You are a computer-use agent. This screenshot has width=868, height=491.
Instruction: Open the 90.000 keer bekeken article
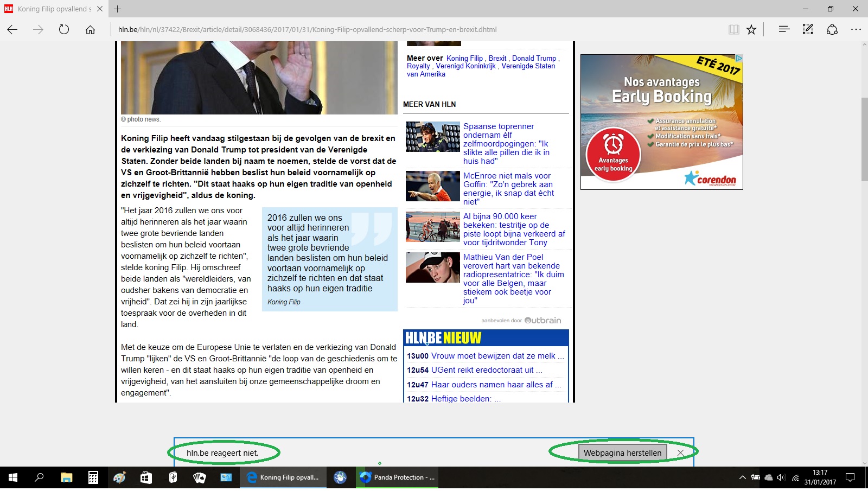(514, 229)
